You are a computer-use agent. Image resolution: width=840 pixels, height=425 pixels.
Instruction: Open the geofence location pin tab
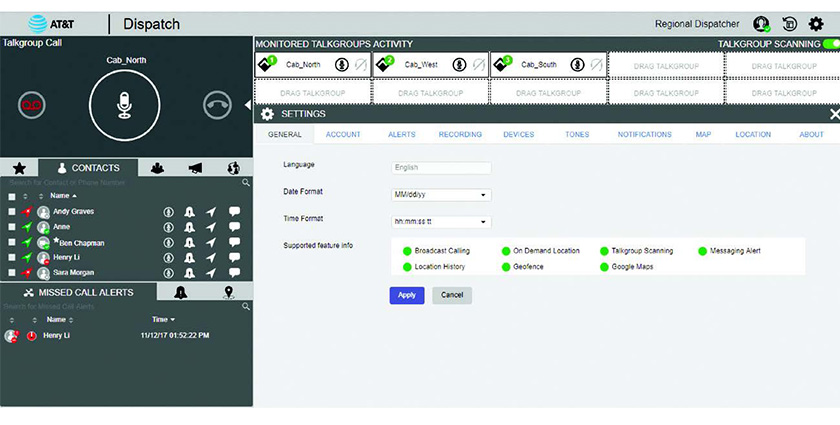229,293
